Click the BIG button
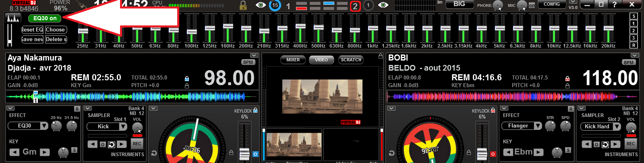This screenshot has height=163, width=644. [459, 4]
